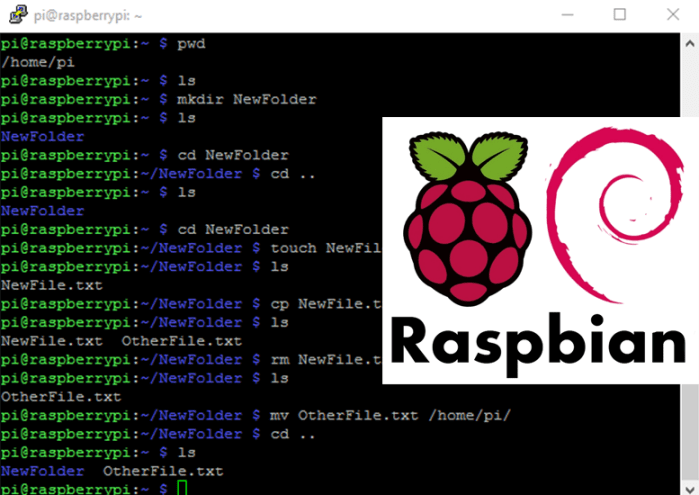
Task: Click the PuTTY icon in title bar
Action: click(x=15, y=15)
